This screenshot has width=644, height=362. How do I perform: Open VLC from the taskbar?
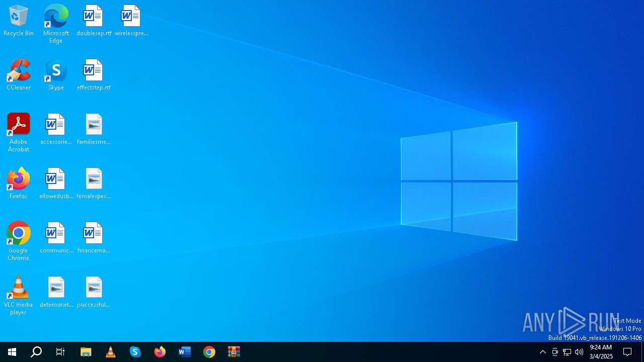(111, 352)
